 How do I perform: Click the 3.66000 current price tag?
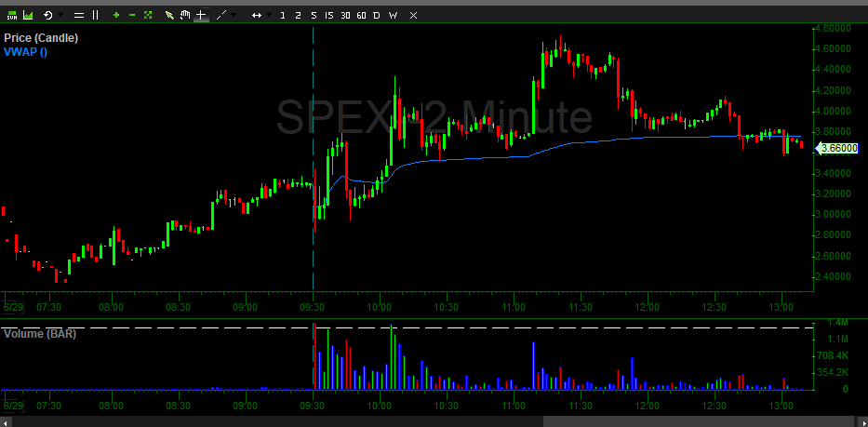point(839,148)
